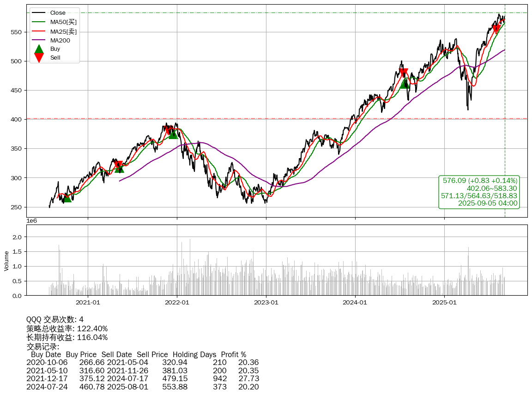
Task: Click the 2023-01 x-axis date label
Action: (x=266, y=303)
